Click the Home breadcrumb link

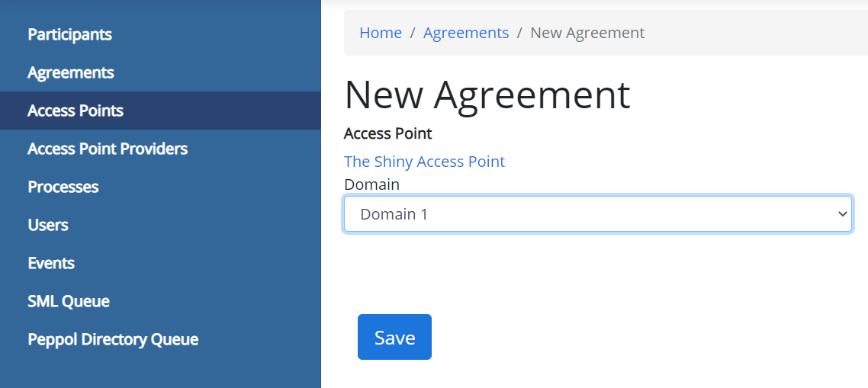tap(381, 33)
